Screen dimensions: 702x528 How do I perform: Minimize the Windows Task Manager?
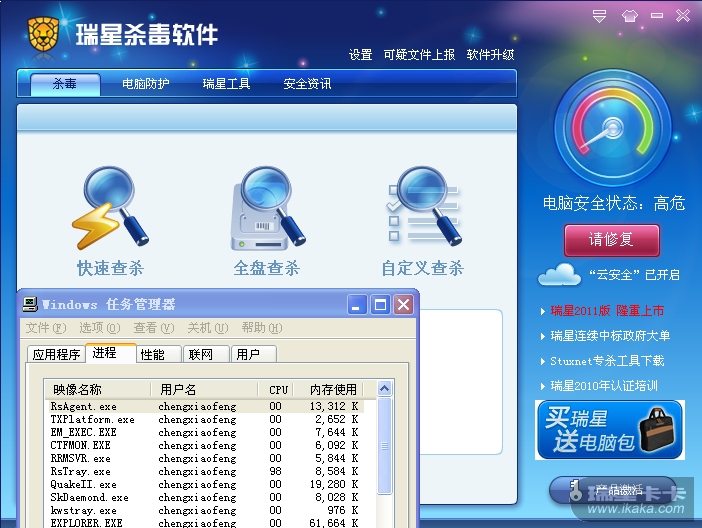tap(357, 305)
